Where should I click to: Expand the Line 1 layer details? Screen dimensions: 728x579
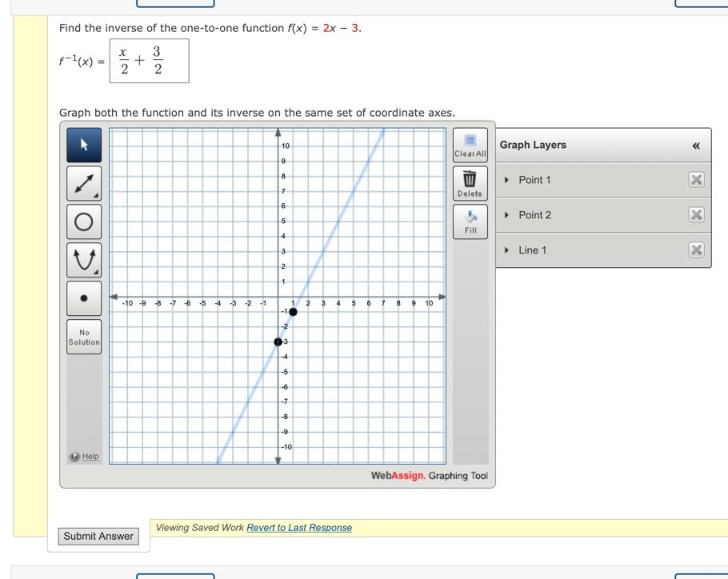tap(505, 248)
